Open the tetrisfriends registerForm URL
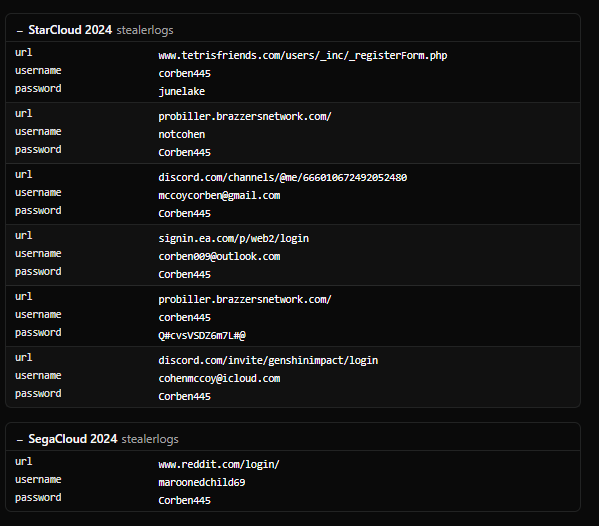This screenshot has width=599, height=526. (x=303, y=55)
